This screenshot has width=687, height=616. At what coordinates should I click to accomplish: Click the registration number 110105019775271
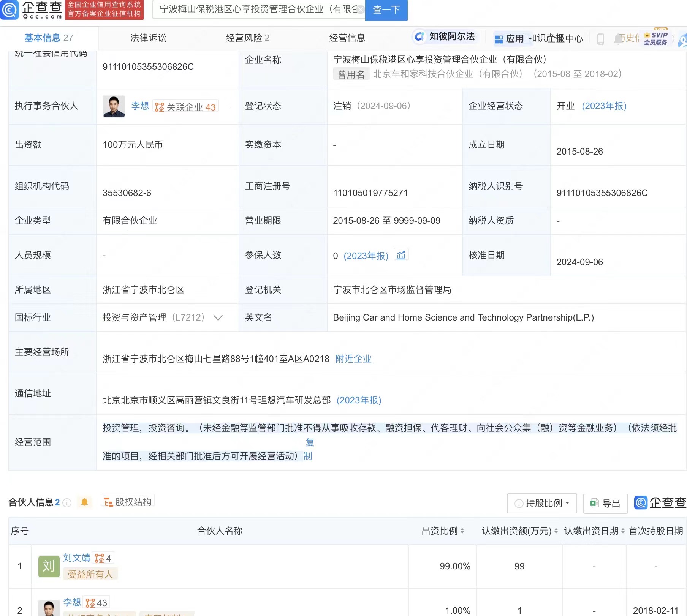click(x=370, y=193)
